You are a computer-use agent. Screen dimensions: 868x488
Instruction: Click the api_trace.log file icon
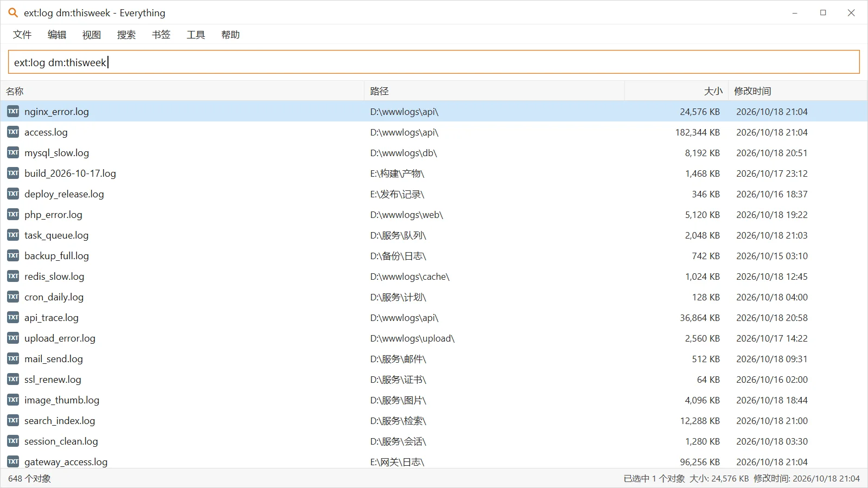click(13, 317)
